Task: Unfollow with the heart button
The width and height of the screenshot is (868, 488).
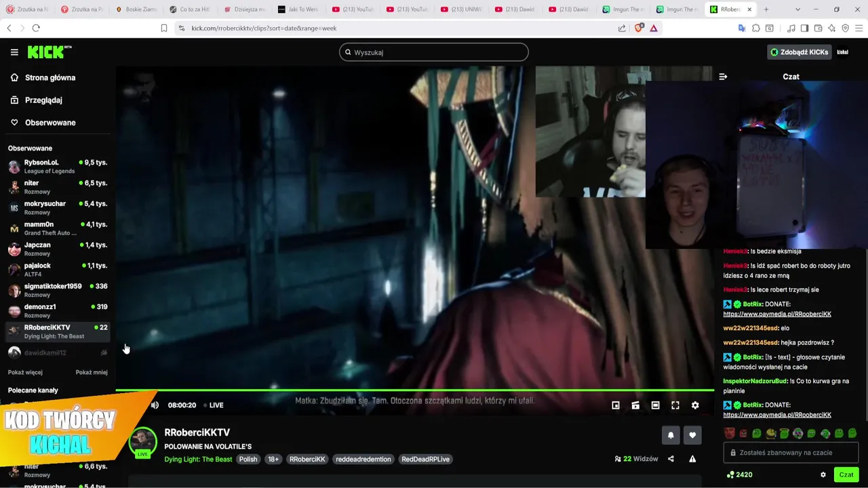Action: (x=692, y=435)
